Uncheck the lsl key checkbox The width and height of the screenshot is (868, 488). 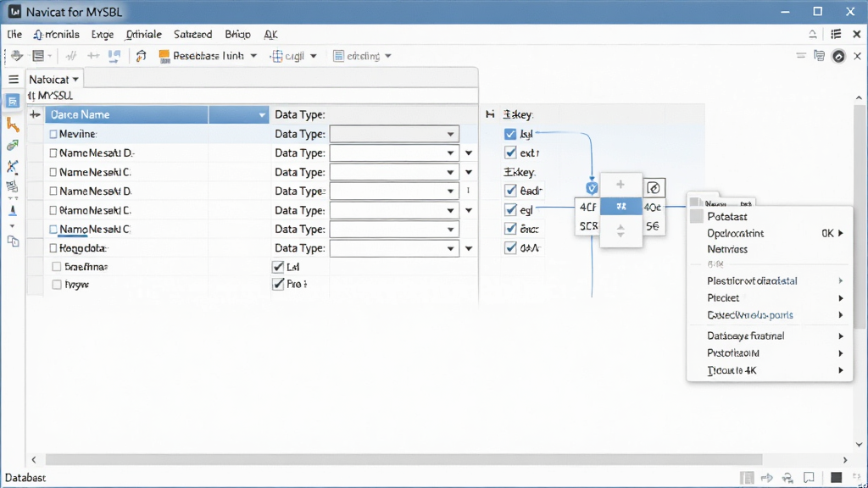[510, 134]
